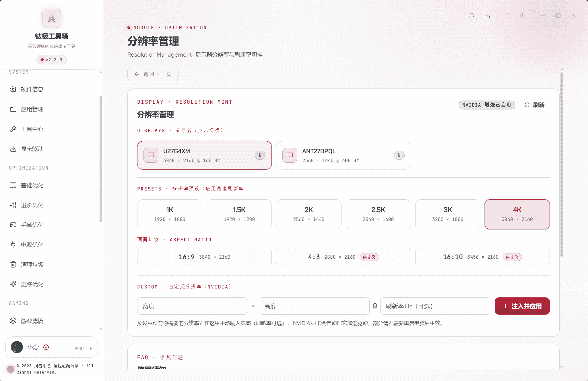The height and width of the screenshot is (381, 588).
Task: Click the 游戏滤镜 layers icon
Action: (x=13, y=321)
